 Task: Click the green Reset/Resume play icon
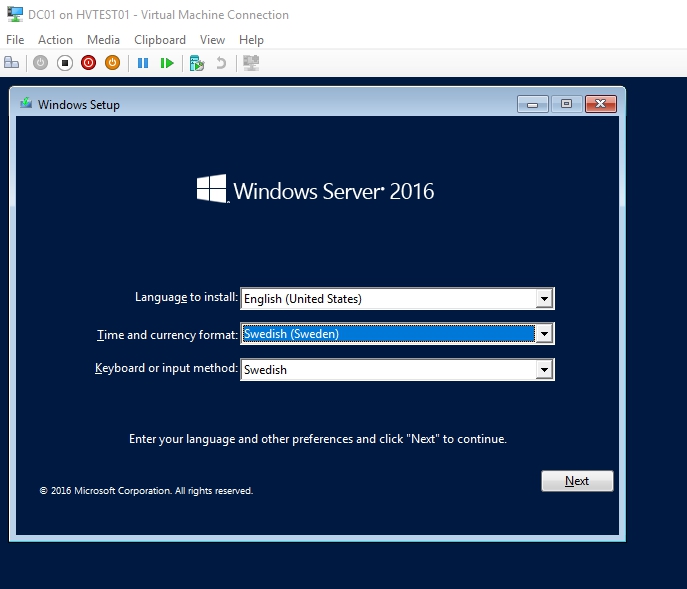167,63
